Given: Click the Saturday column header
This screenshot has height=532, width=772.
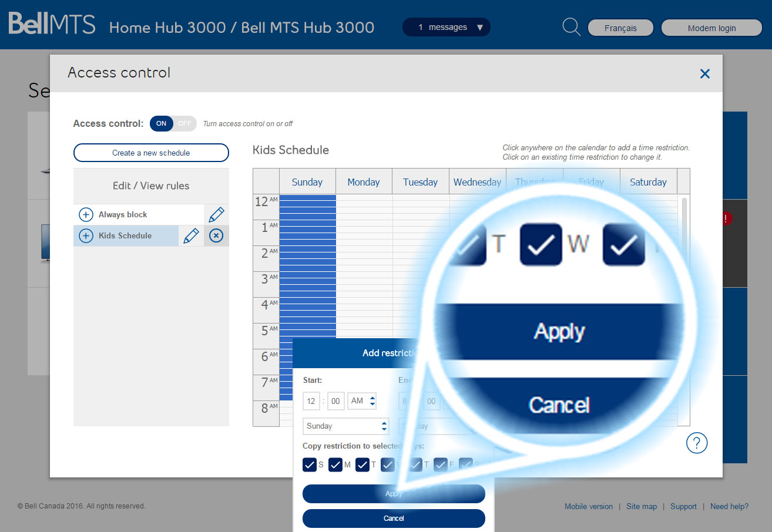Looking at the screenshot, I should click(x=648, y=181).
